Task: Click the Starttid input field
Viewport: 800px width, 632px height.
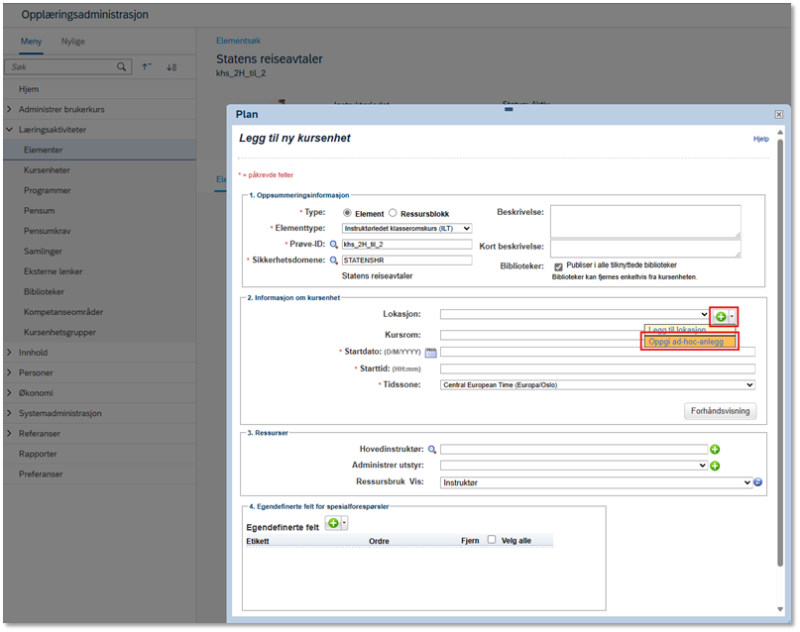Action: [597, 369]
